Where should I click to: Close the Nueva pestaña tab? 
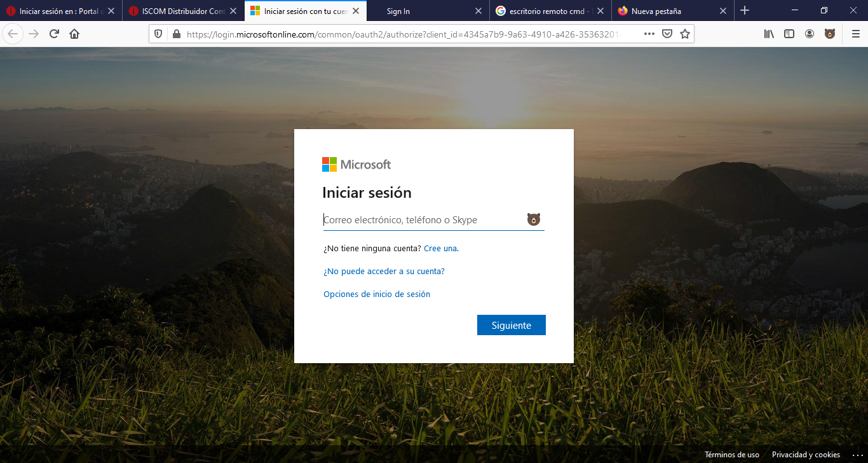point(722,11)
